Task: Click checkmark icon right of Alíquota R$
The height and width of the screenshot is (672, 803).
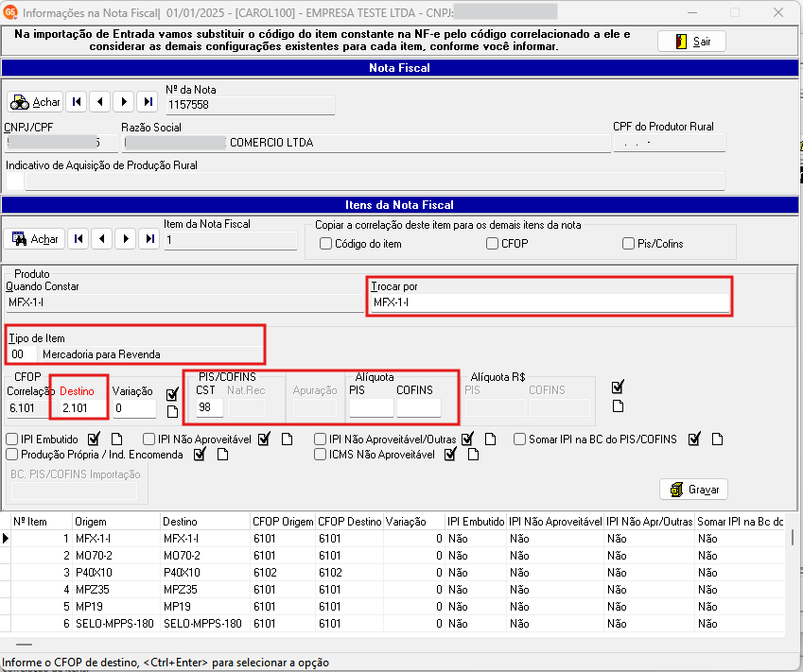Action: (619, 387)
